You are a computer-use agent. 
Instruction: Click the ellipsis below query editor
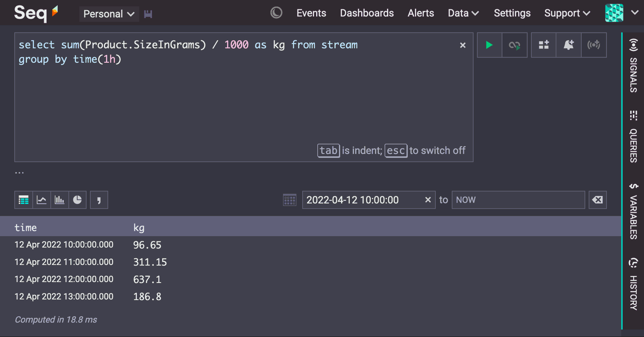coord(20,173)
